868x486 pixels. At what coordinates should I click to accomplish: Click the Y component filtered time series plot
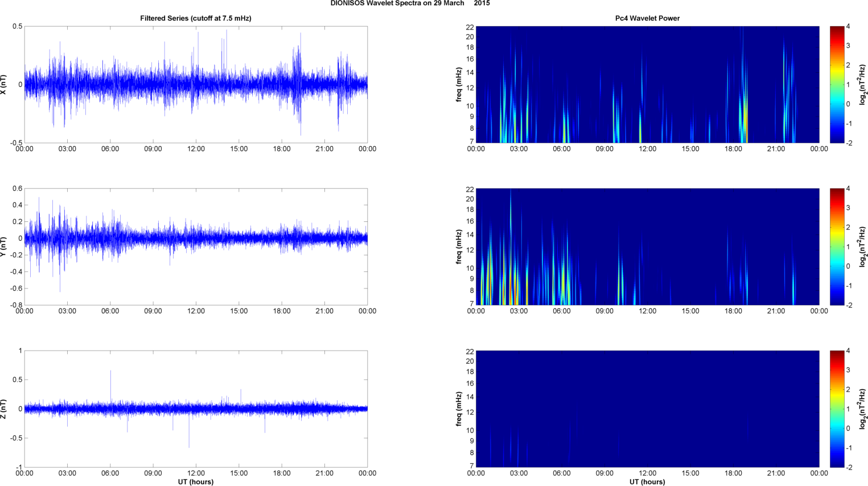(x=196, y=246)
